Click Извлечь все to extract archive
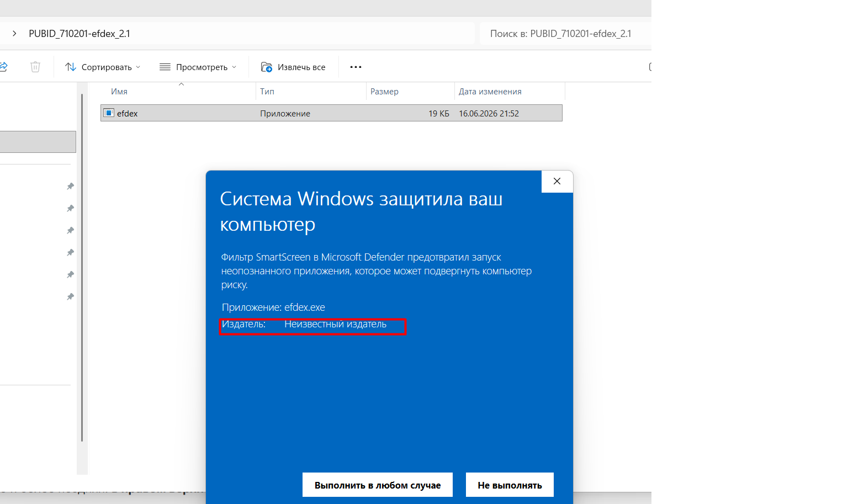This screenshot has height=504, width=848. click(293, 67)
